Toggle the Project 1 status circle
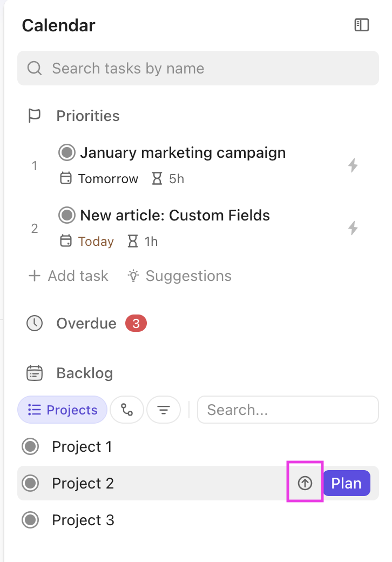This screenshot has height=562, width=392. (30, 447)
